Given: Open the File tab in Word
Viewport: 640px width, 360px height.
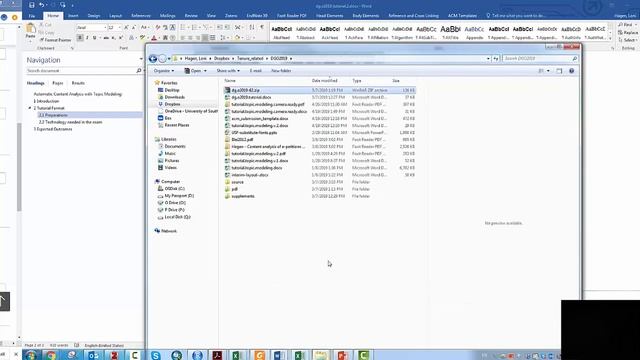Looking at the screenshot, I should click(x=32, y=16).
